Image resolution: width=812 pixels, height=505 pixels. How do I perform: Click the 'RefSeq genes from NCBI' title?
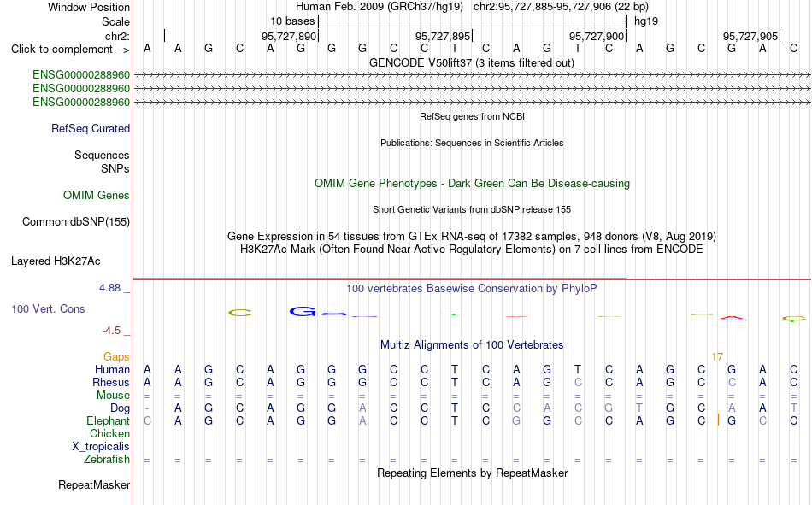click(472, 116)
